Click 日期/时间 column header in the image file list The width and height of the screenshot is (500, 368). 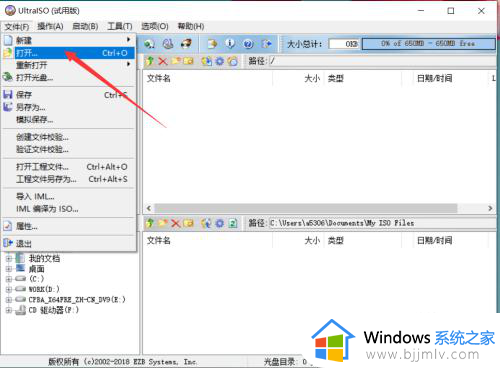pos(435,78)
